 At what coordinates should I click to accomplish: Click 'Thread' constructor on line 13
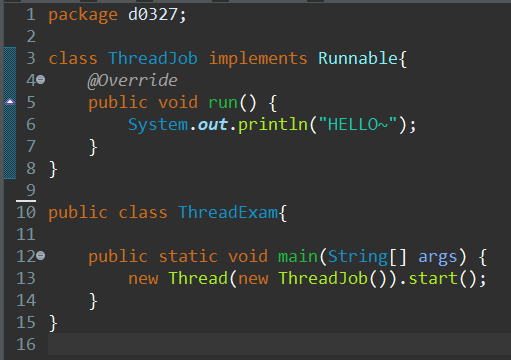(x=198, y=278)
